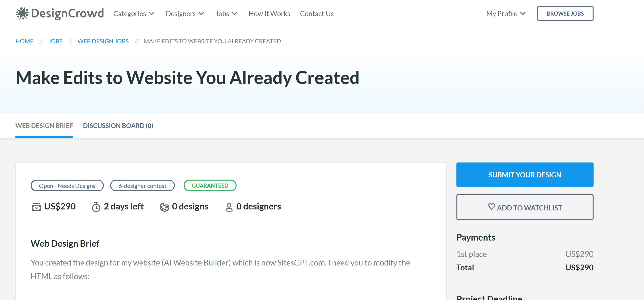Click the payment amount icon beside US$290
Screen dimensions: 644x300
pyautogui.click(x=36, y=207)
